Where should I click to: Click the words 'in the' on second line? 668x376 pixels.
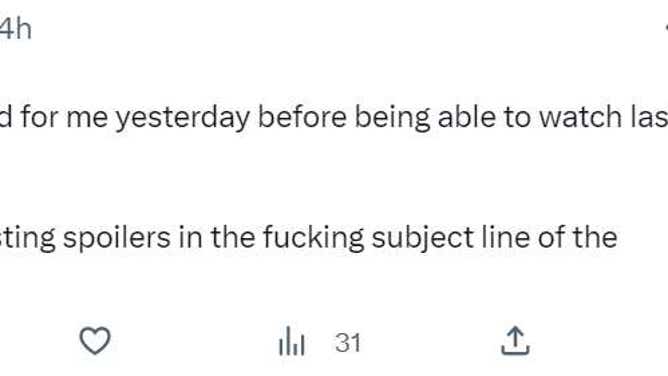[216, 237]
